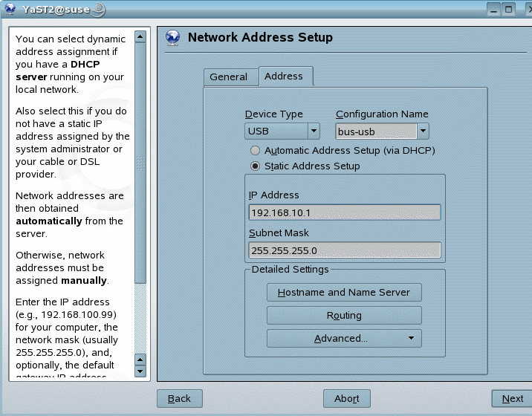The height and width of the screenshot is (416, 532).
Task: Select the Address tab
Action: (x=284, y=77)
